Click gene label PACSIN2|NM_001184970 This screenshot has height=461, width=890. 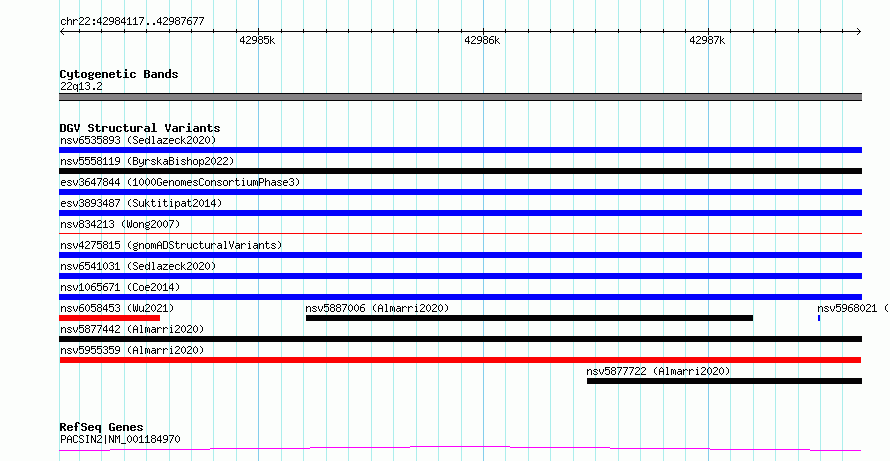[120, 439]
